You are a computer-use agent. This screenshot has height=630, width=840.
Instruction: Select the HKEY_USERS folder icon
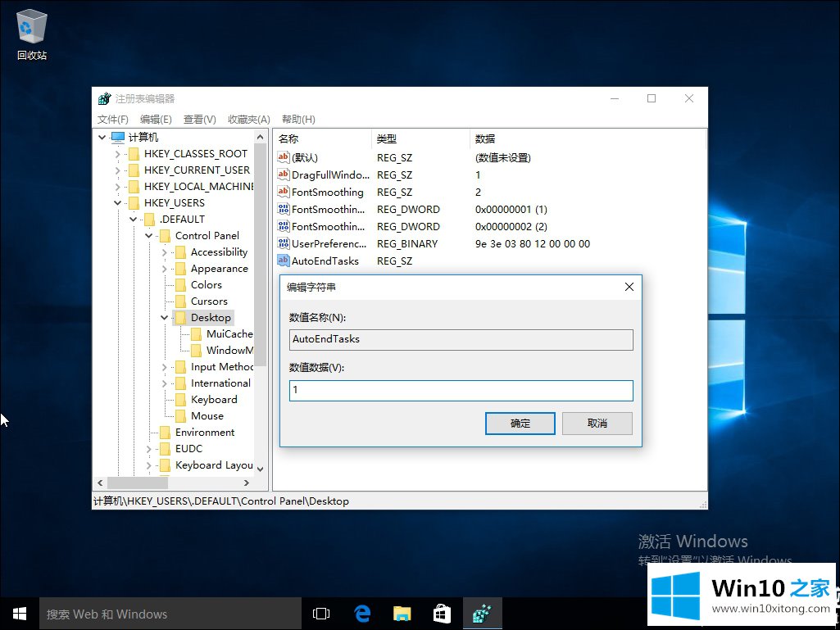(134, 203)
